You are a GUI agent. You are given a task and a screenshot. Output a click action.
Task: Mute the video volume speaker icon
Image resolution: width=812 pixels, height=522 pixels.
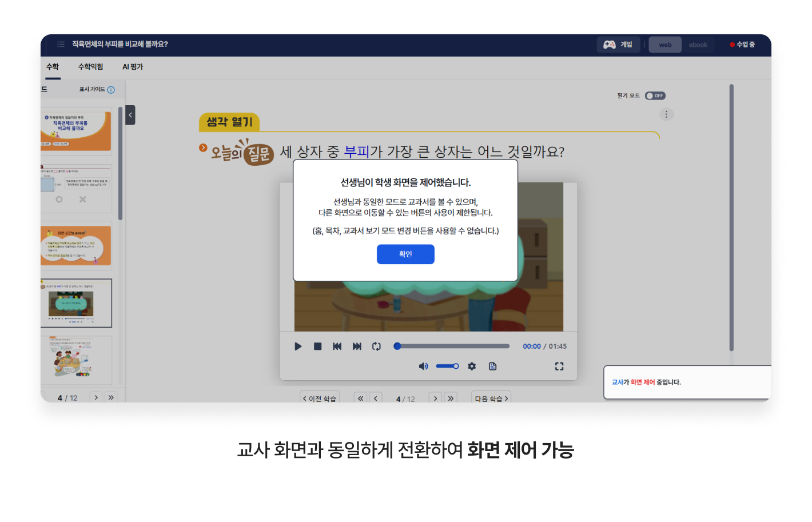click(x=423, y=366)
